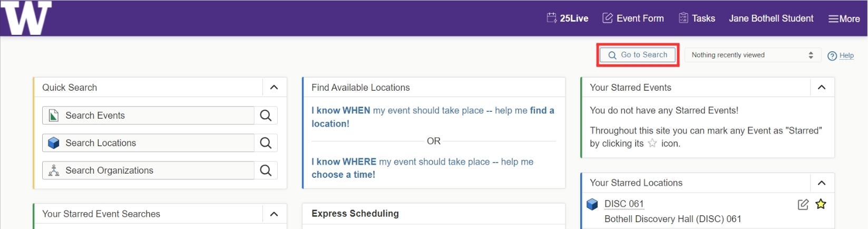
Task: Collapse Your Starred Event Searches panel
Action: (274, 214)
